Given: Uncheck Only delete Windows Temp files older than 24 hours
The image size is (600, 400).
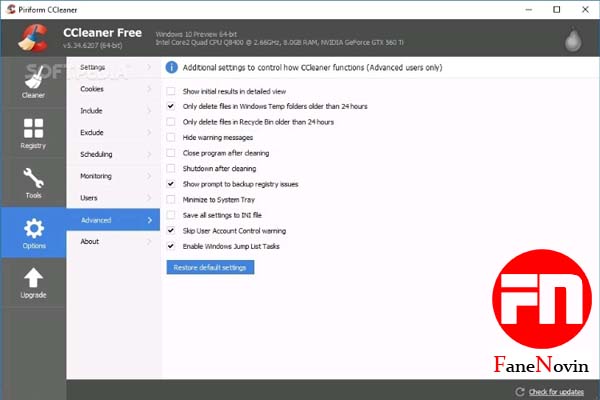Looking at the screenshot, I should coord(171,106).
